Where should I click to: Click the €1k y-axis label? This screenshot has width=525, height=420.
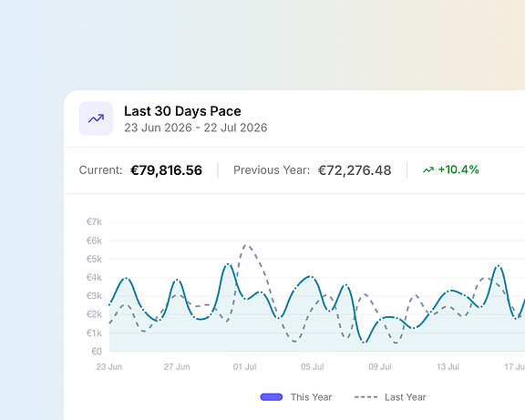(x=94, y=333)
